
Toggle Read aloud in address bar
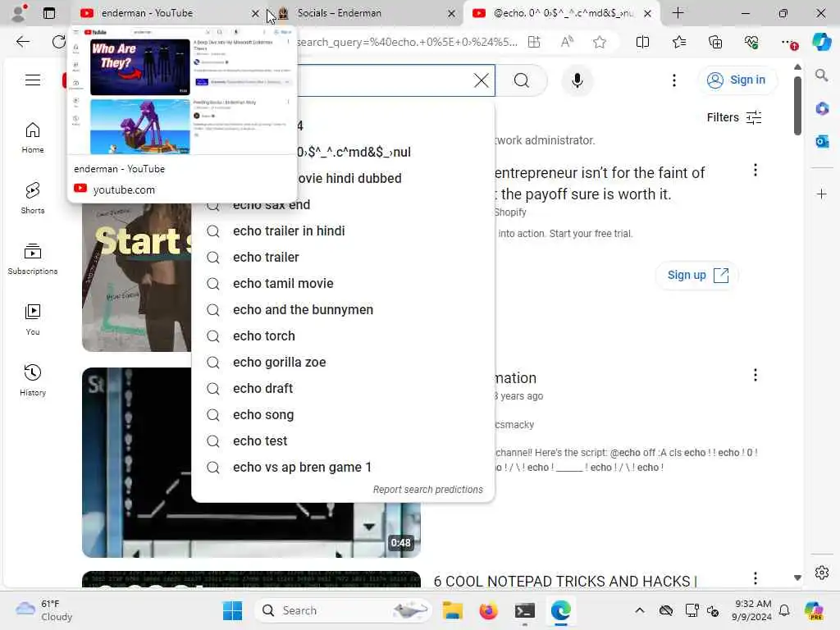coord(567,42)
